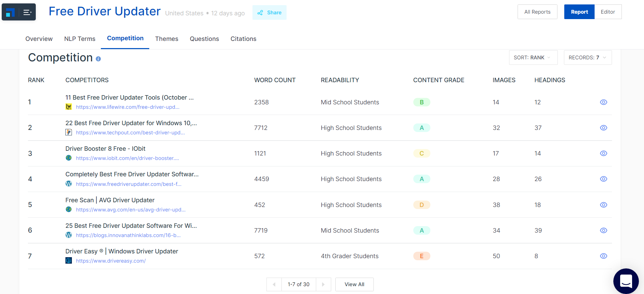This screenshot has width=644, height=294.
Task: Click the WORD COUNT column header
Action: (x=275, y=80)
